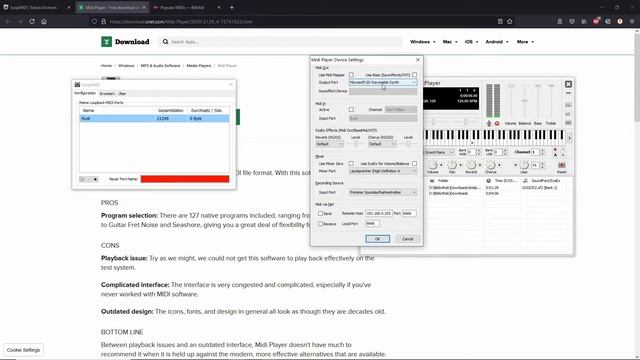Open the reader view icon in address bar
640x360 pixels.
click(x=500, y=21)
